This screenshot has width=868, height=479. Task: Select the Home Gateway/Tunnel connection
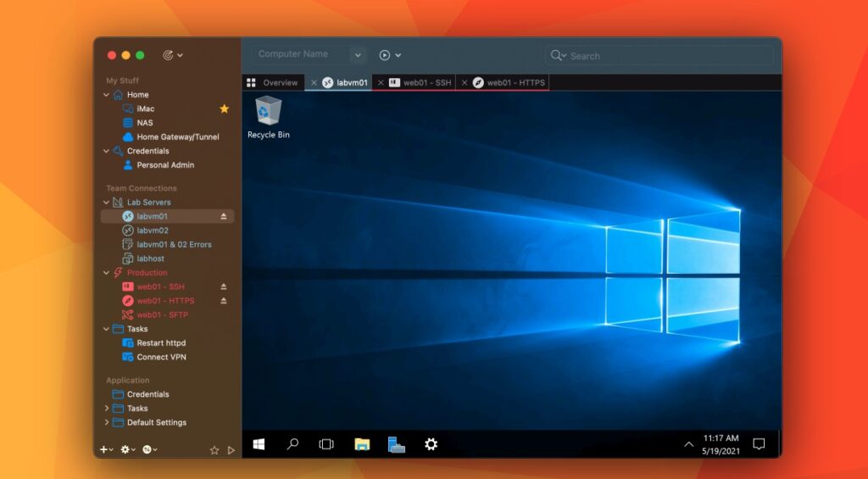click(177, 136)
